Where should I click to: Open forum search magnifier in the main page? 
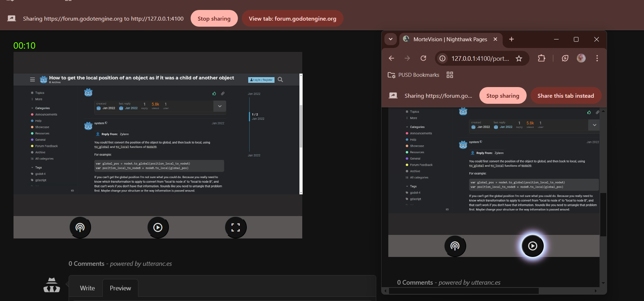[280, 80]
